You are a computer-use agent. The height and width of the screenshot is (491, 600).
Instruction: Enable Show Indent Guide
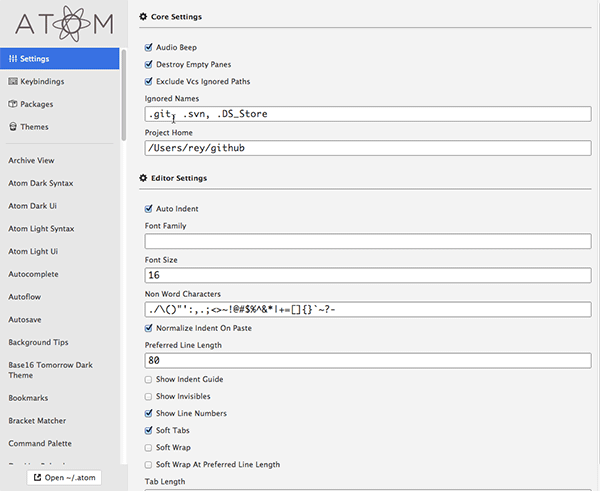click(x=148, y=379)
